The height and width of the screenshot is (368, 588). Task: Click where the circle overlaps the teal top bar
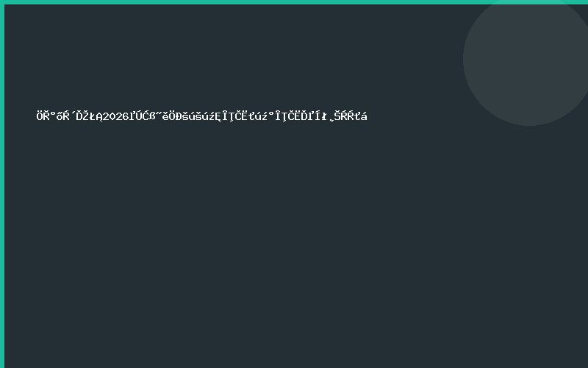(529, 2)
